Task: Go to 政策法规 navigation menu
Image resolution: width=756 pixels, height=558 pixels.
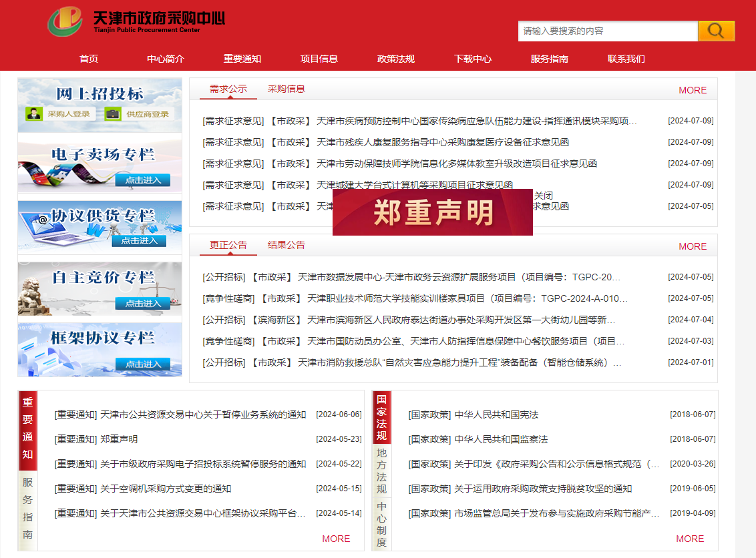Action: (x=396, y=59)
